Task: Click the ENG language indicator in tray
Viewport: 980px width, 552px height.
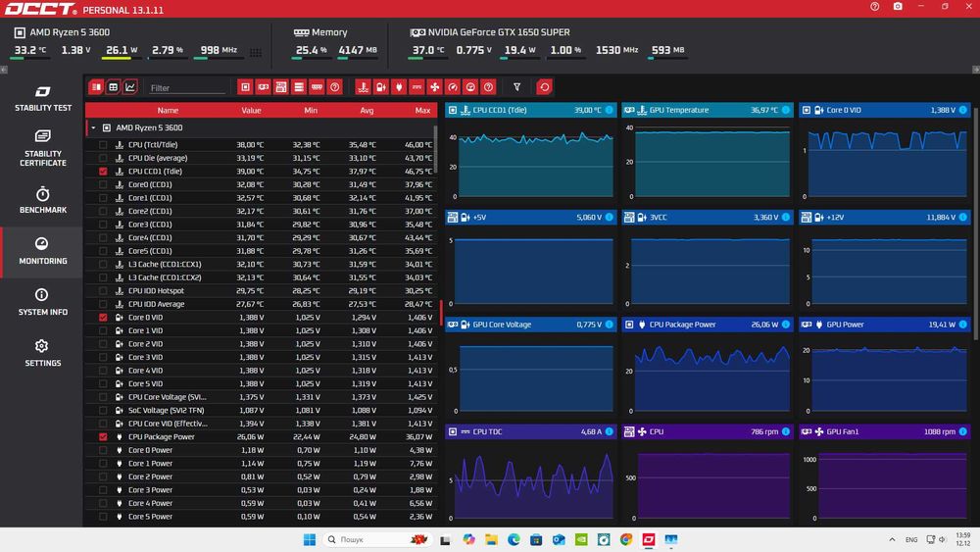Action: click(x=911, y=539)
